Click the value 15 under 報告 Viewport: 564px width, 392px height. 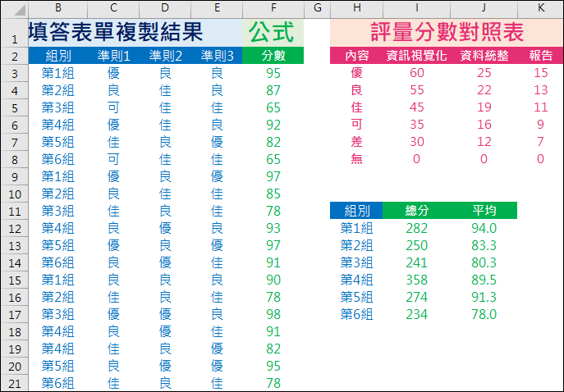point(541,73)
